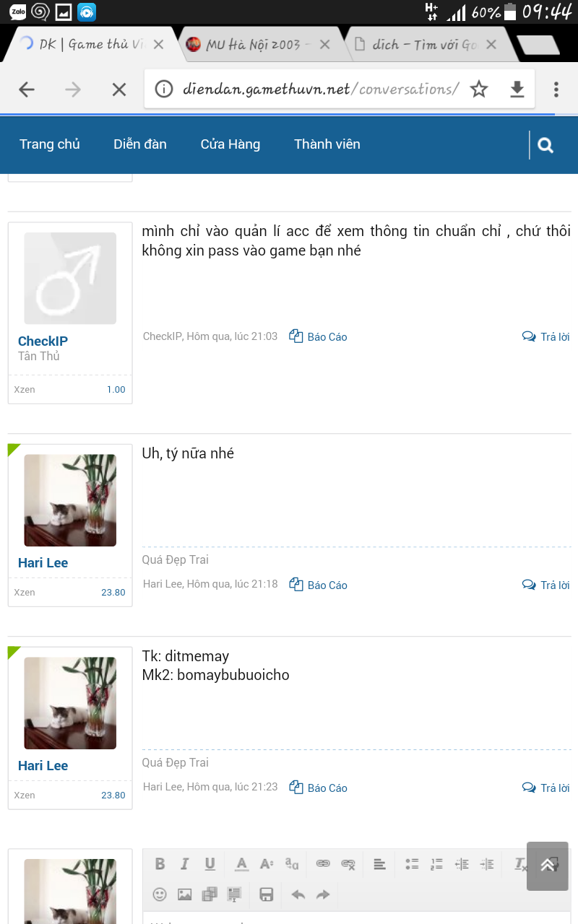Insert an image in the reply

click(x=185, y=894)
